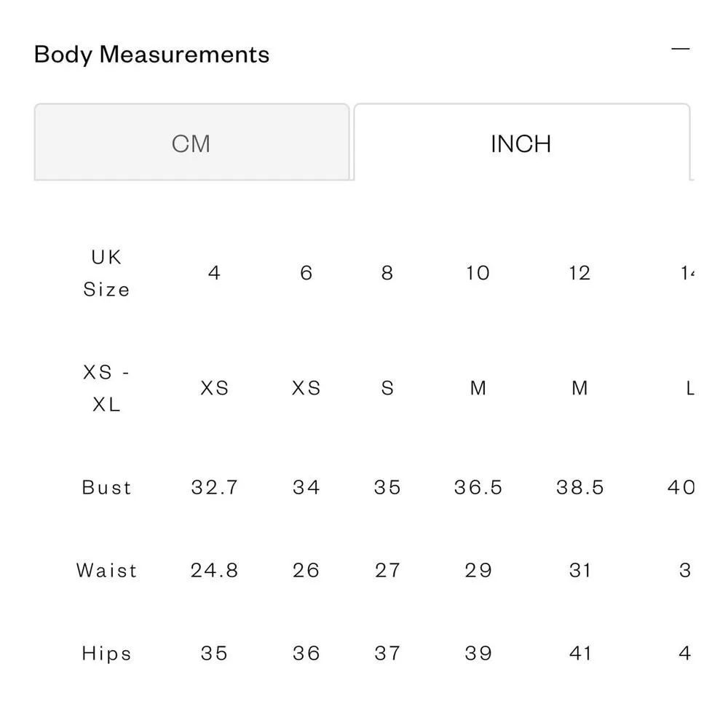
Task: Click UK size 6 column header
Action: click(306, 273)
